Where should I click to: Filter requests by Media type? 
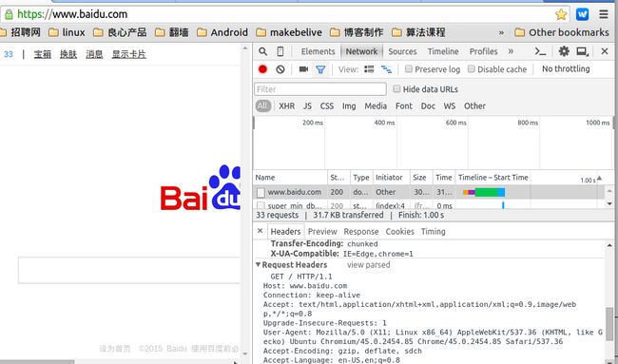click(376, 106)
